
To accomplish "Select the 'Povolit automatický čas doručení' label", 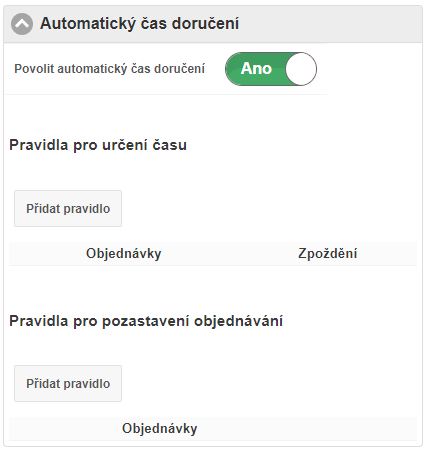I will (x=109, y=69).
